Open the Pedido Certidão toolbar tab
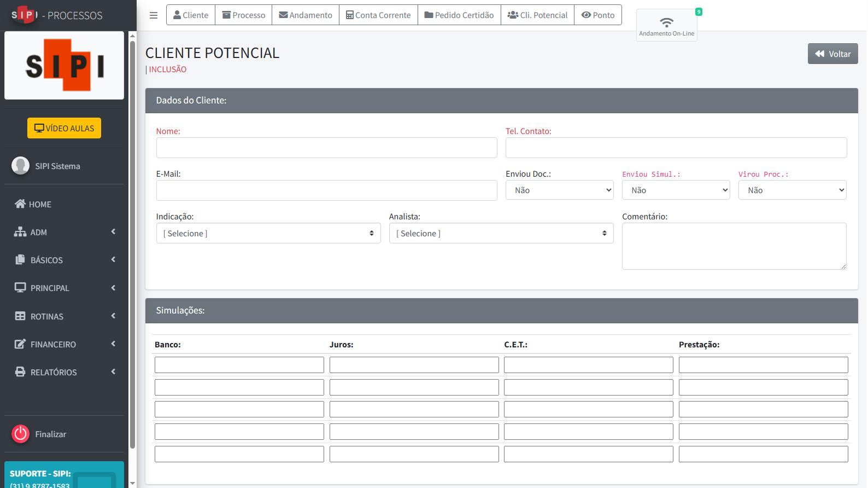Viewport: 868px width, 488px height. [x=459, y=15]
